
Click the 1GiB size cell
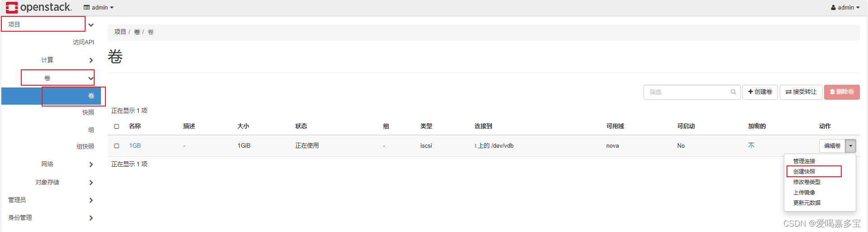tap(244, 145)
